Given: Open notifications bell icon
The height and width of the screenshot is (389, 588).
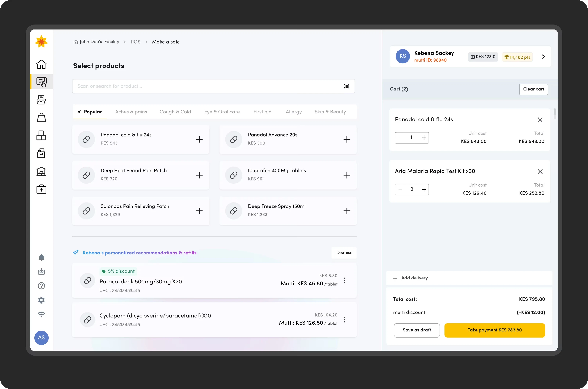Looking at the screenshot, I should tap(41, 257).
